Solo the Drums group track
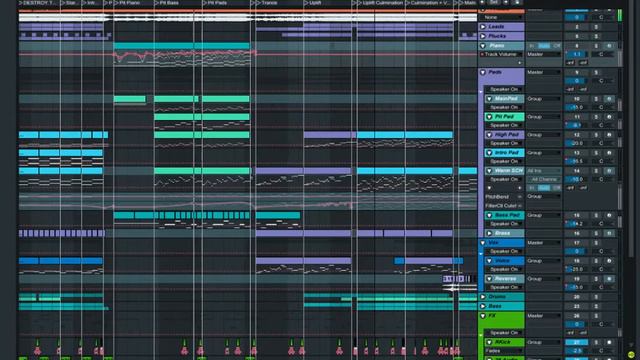640x360 pixels. tap(596, 297)
